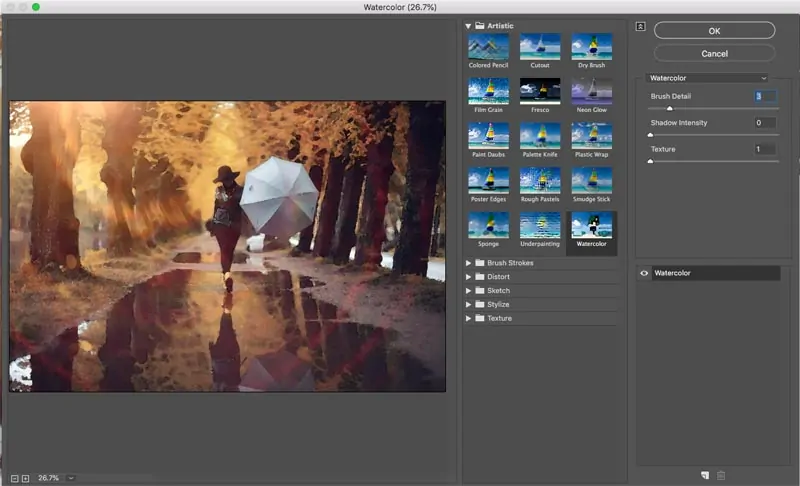Open the zoom percentage dropdown arrow
Screen dimensions: 800x486
click(71, 478)
